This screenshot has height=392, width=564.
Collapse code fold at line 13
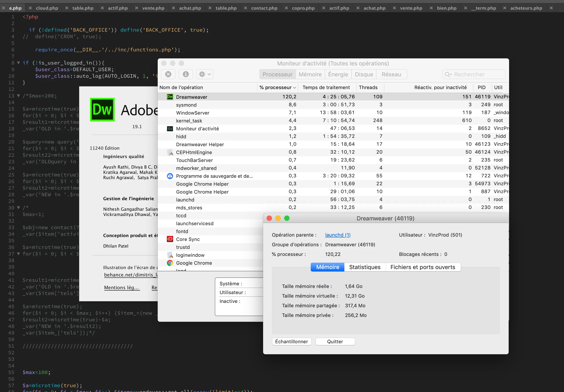point(18,96)
